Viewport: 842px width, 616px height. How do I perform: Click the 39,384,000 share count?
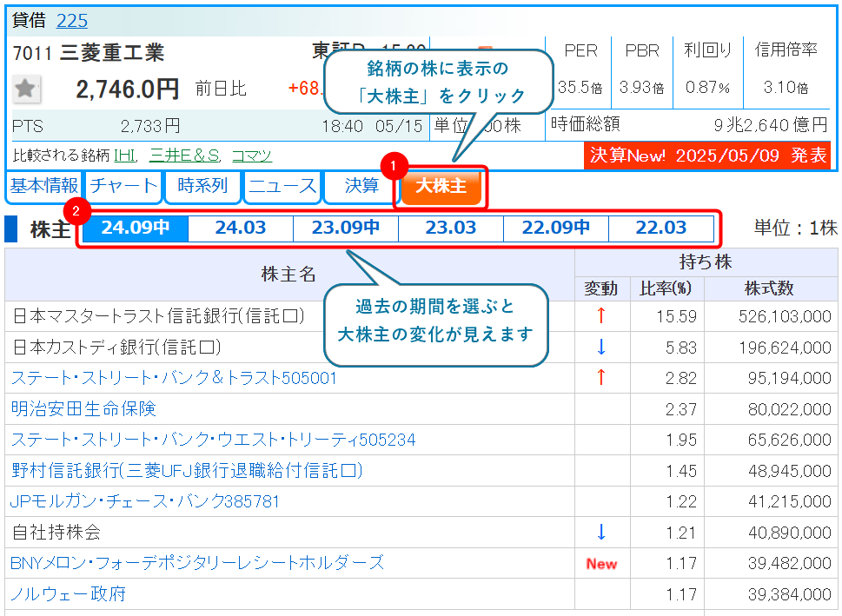[790, 595]
